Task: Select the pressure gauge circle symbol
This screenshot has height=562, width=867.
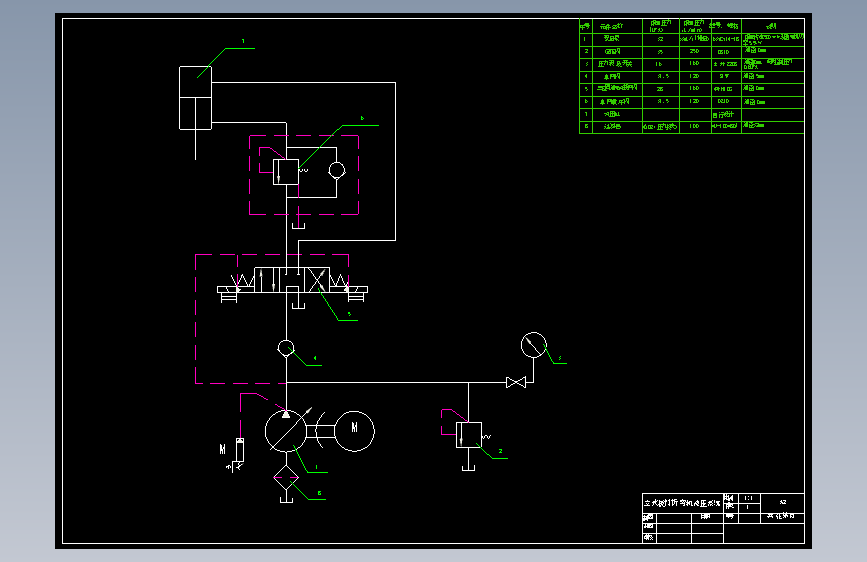Action: point(534,345)
